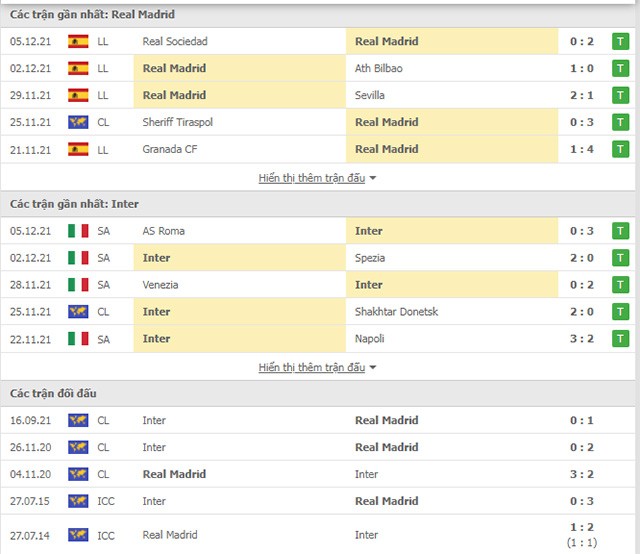Open the 3 : 2 score of Real Madrid vs Inter
The height and width of the screenshot is (554, 640).
tap(582, 474)
